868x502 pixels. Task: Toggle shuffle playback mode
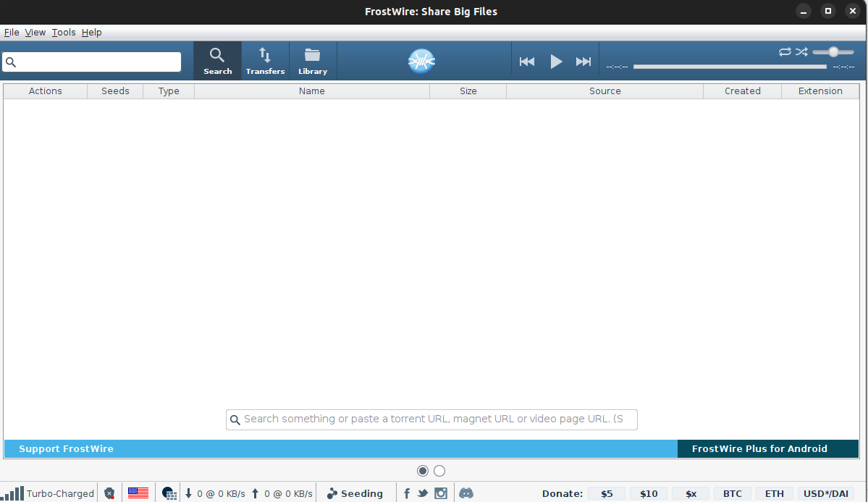pos(801,51)
